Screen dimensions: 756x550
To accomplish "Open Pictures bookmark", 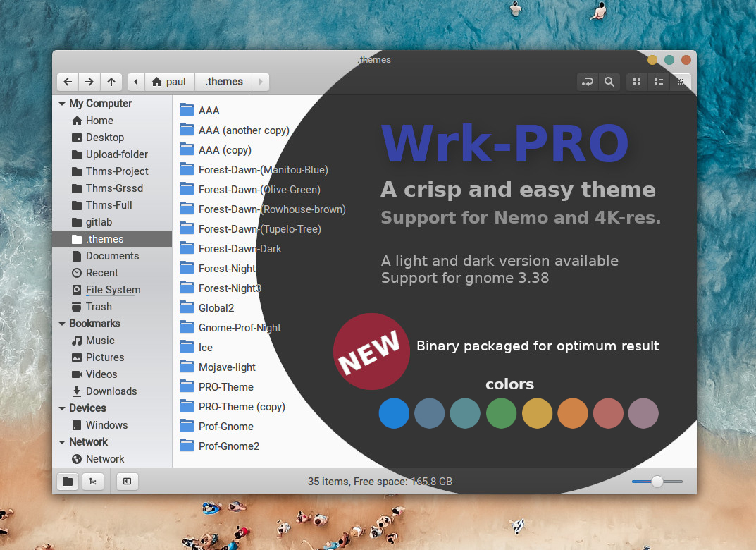I will click(112, 357).
